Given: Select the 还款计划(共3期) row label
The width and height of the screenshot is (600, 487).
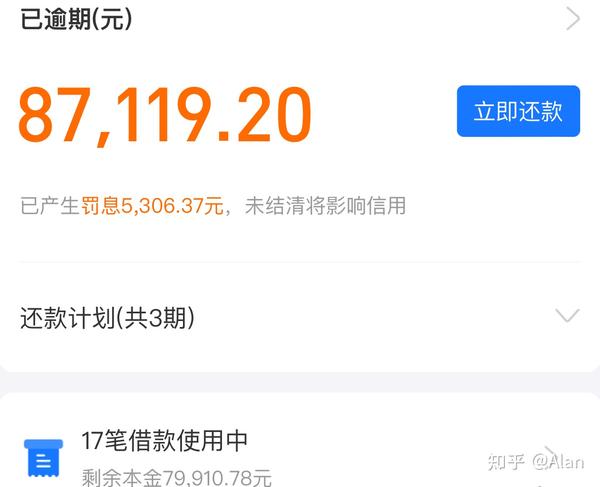Looking at the screenshot, I should (x=107, y=318).
